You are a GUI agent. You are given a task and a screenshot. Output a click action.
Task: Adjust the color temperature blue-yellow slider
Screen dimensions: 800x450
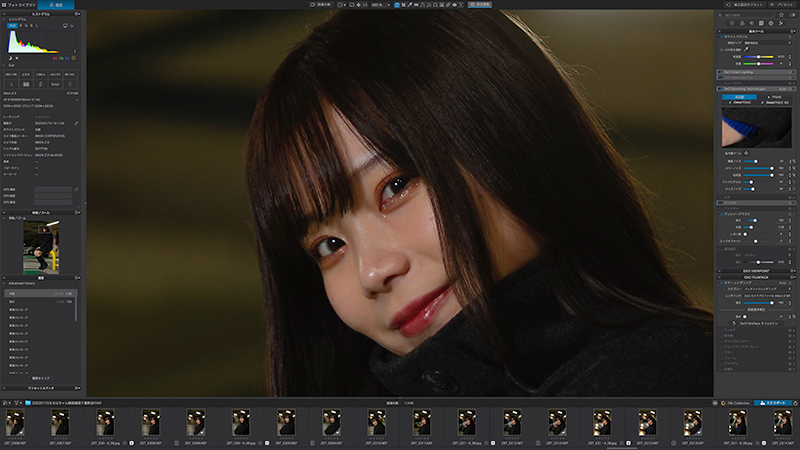coord(758,57)
